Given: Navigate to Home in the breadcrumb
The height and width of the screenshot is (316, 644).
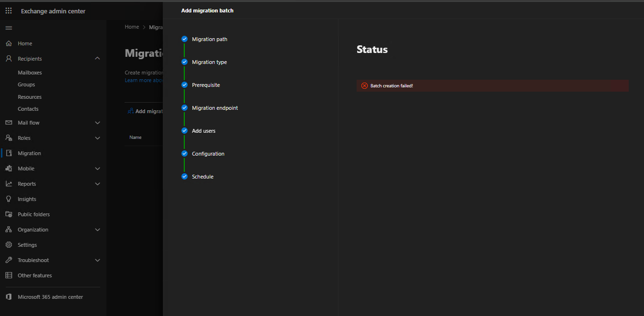Looking at the screenshot, I should coord(132,27).
